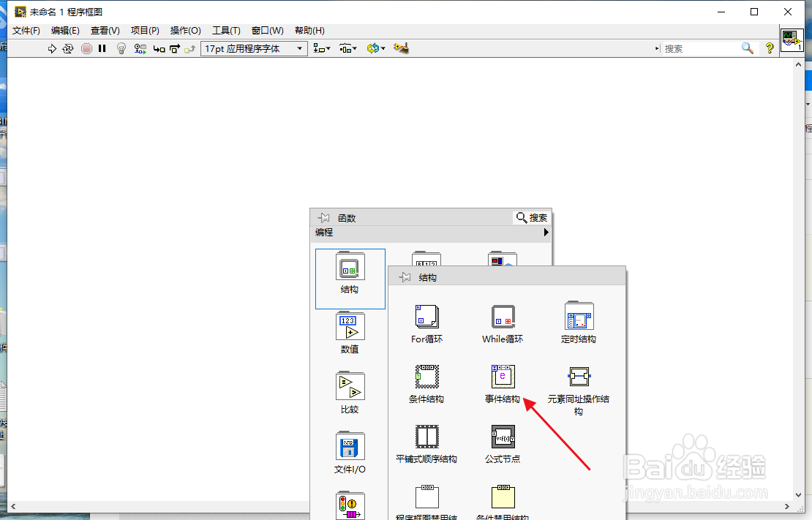Image resolution: width=812 pixels, height=520 pixels.
Task: Select the 结构 palette category
Action: 350,279
